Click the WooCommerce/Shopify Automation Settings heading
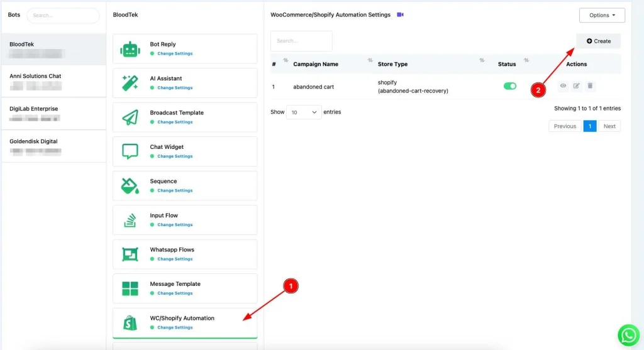The image size is (644, 350). coord(330,15)
